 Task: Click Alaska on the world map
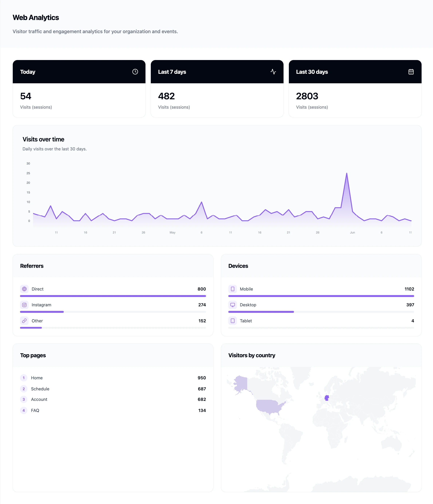pos(241,383)
